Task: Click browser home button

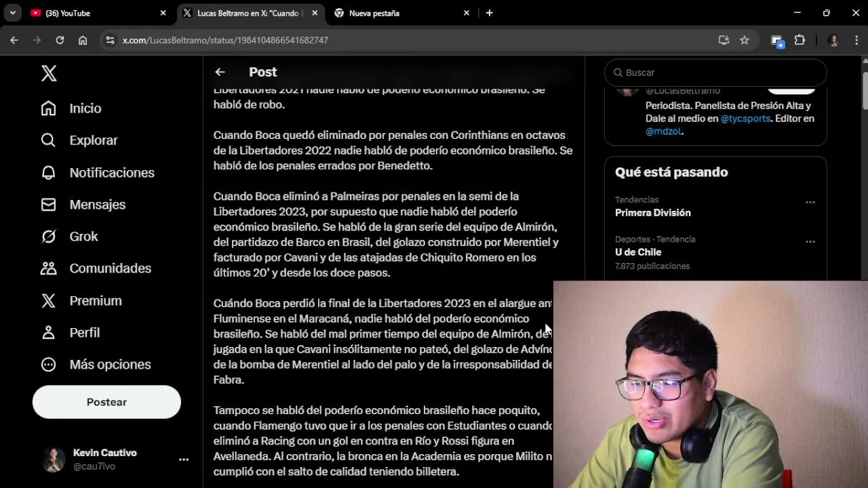Action: 83,40
